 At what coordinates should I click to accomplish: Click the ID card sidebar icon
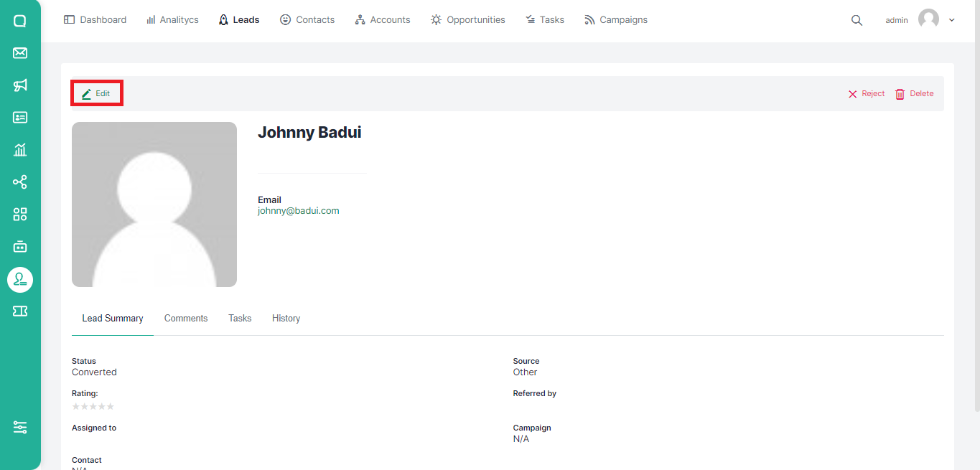[20, 118]
